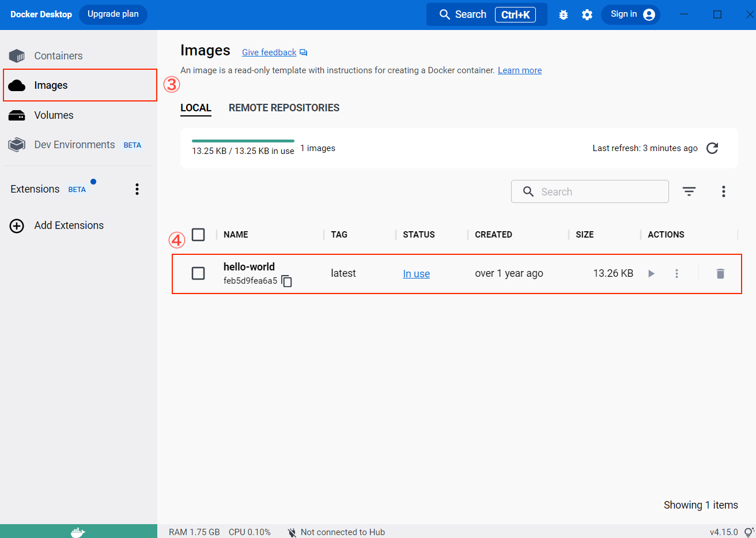
Task: Click the images disk usage progress bar
Action: pos(243,141)
